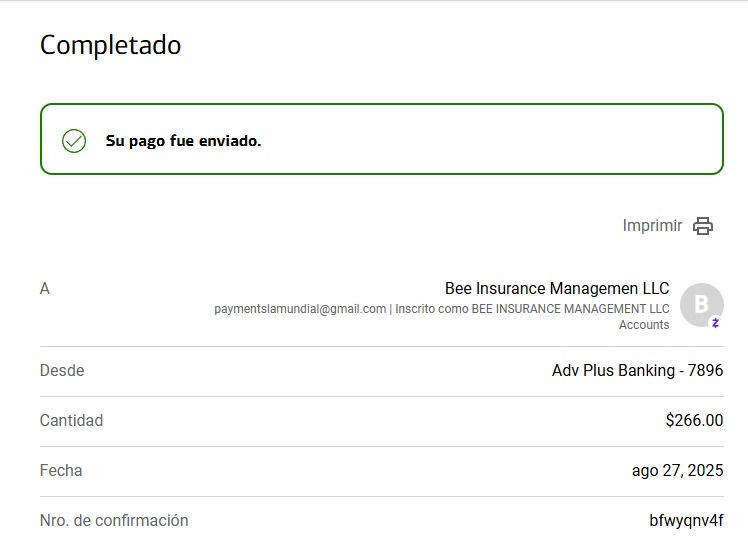Select the recipient name Bee Insurance Managemen LLC
The image size is (748, 536).
(557, 289)
